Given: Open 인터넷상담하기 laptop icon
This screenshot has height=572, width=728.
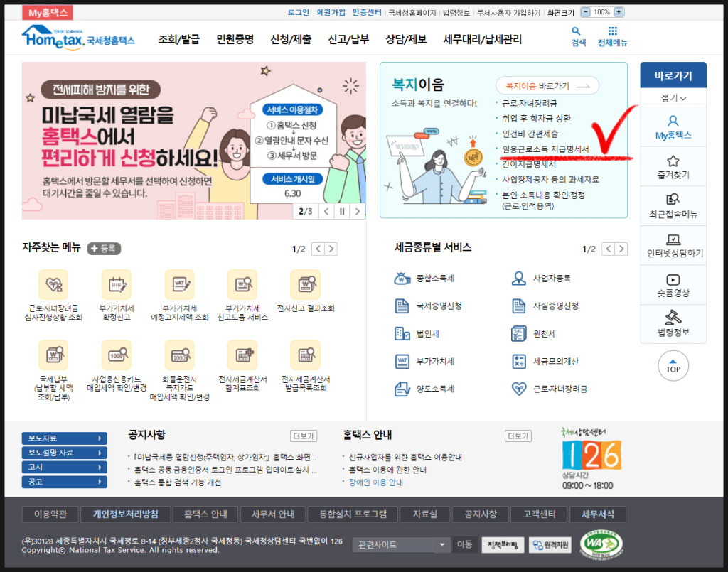Looking at the screenshot, I should point(673,240).
